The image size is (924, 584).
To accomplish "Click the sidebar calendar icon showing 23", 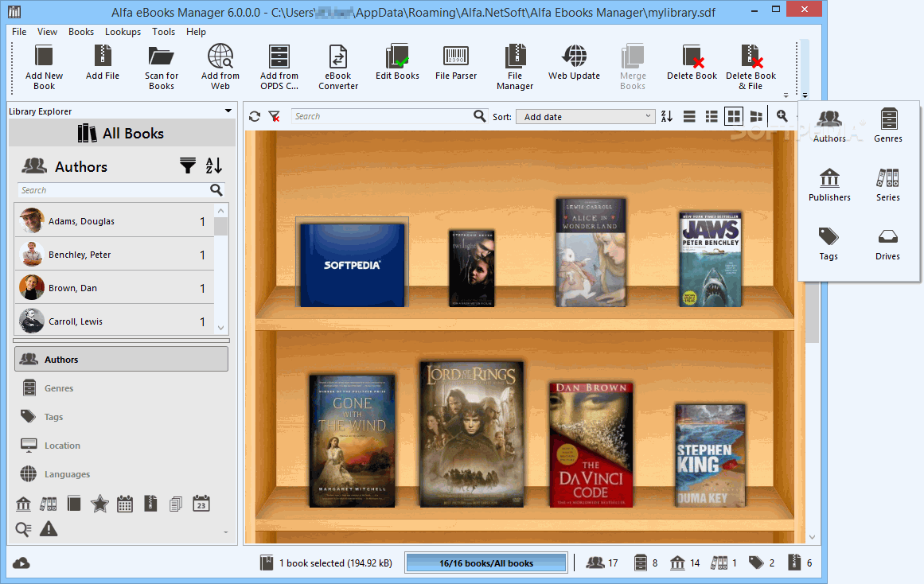I will pos(201,504).
